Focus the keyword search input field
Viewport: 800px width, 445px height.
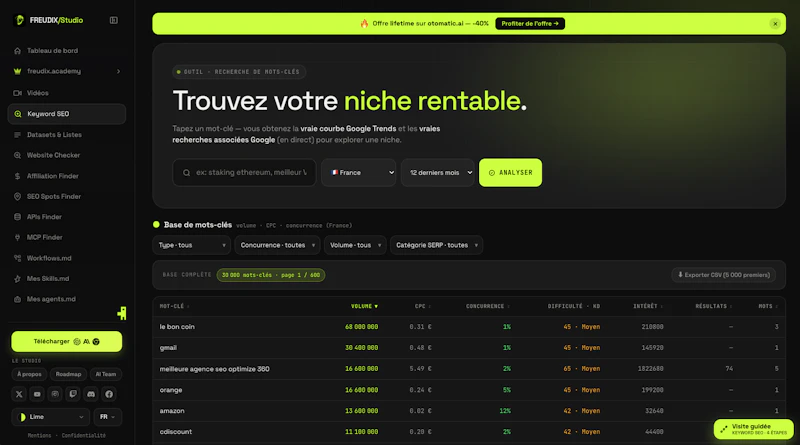(x=244, y=172)
